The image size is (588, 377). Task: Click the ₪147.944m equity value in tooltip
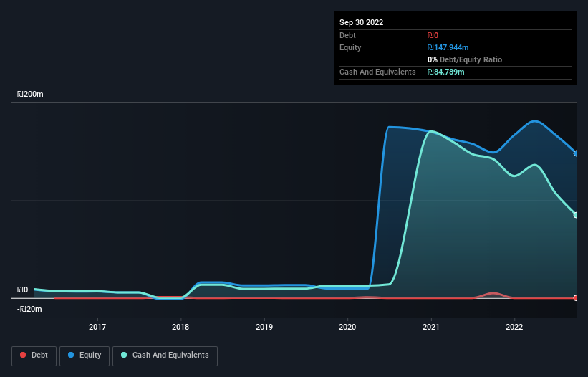pos(448,47)
